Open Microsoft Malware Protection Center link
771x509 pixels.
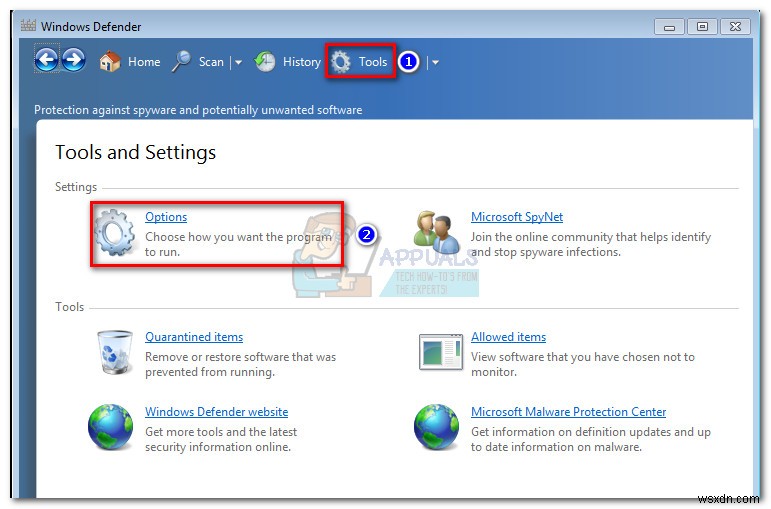click(568, 412)
